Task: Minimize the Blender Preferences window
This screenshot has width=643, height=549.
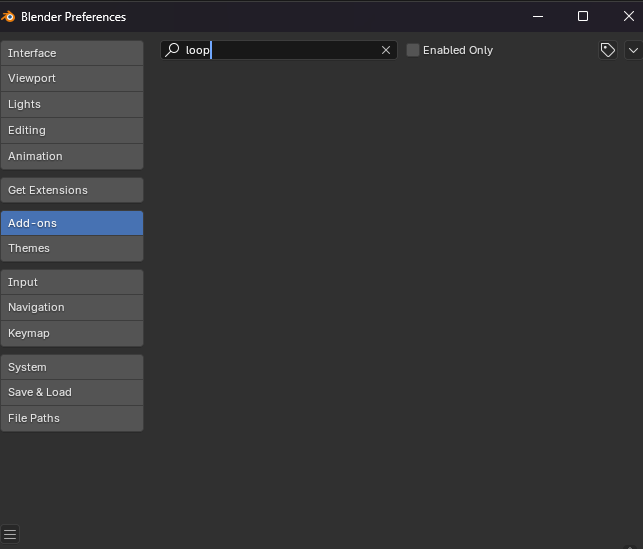Action: [x=538, y=16]
